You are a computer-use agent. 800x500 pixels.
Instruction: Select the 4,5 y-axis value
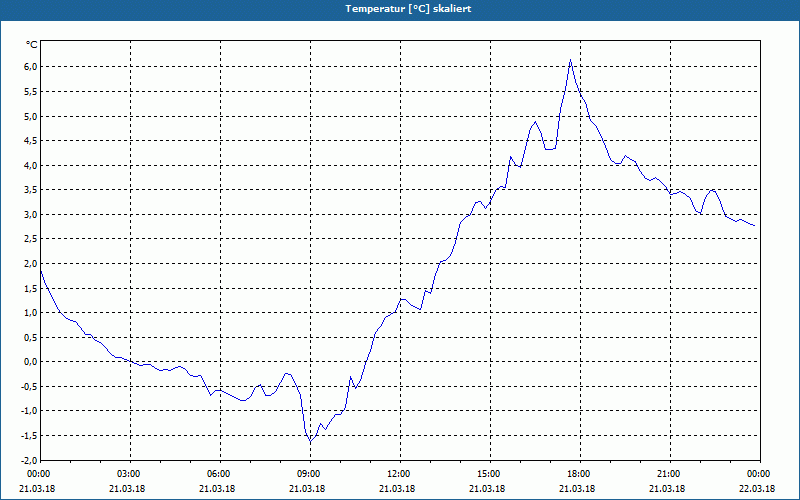pos(30,141)
